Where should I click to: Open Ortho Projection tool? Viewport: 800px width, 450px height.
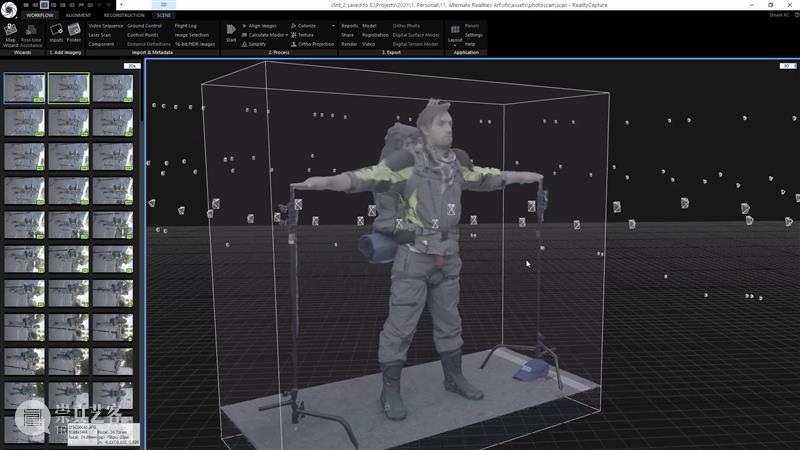coord(312,44)
